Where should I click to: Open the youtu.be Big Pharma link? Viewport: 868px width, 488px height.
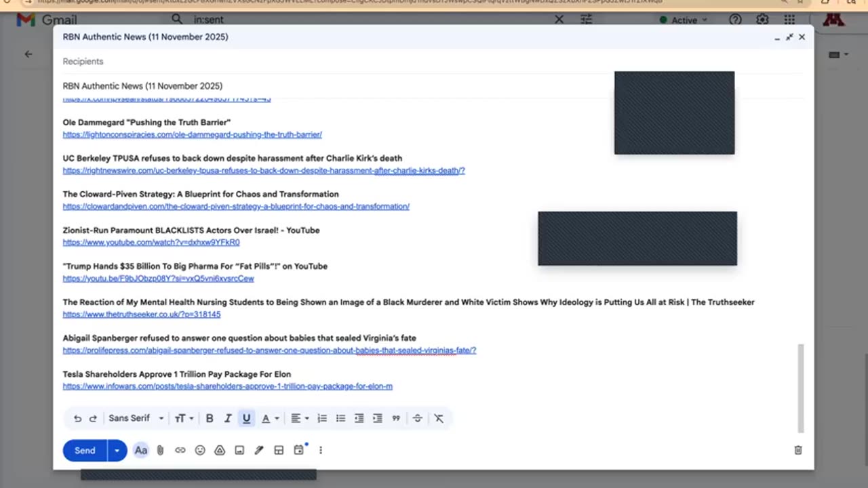click(159, 279)
